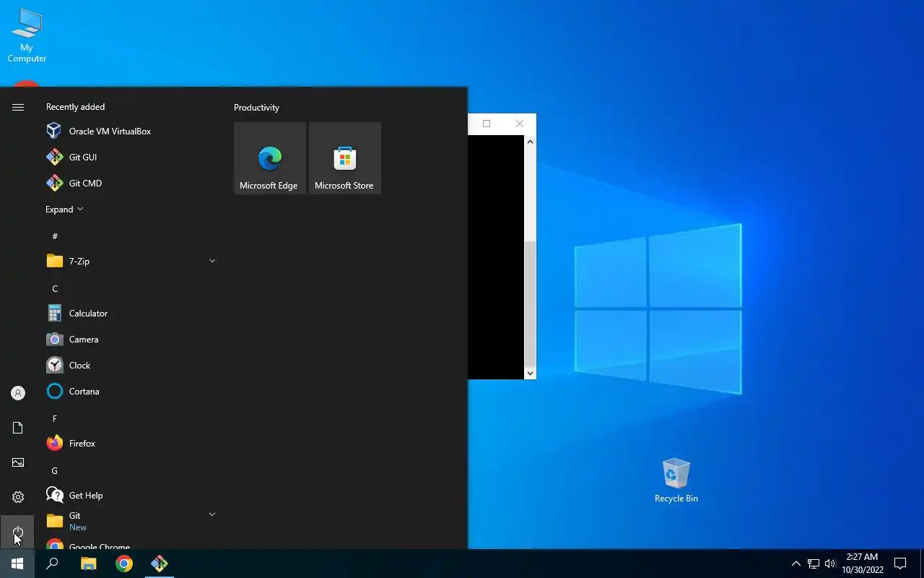Jump to the 'F' letter group header
Screen dimensions: 924x578
pyautogui.click(x=55, y=418)
